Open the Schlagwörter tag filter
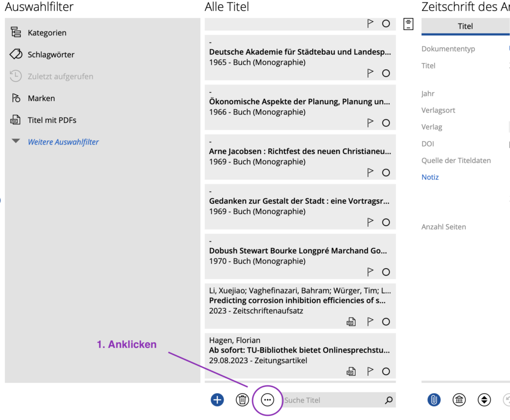Viewport: 510px width, 420px height. pyautogui.click(x=42, y=54)
